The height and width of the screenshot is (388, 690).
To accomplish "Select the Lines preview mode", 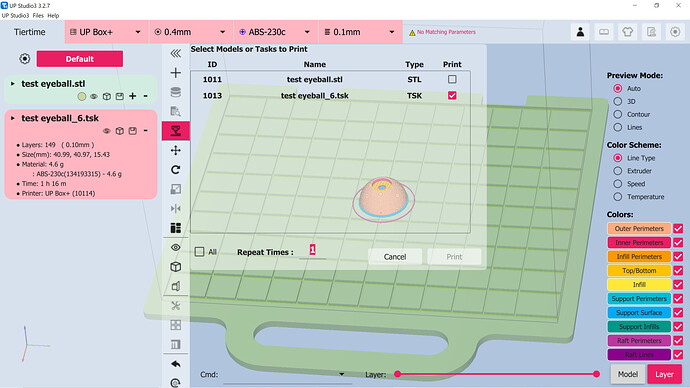I will click(x=618, y=127).
